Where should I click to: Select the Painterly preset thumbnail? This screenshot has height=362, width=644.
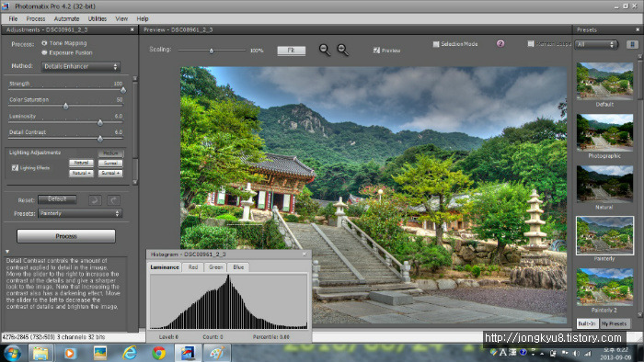[604, 235]
